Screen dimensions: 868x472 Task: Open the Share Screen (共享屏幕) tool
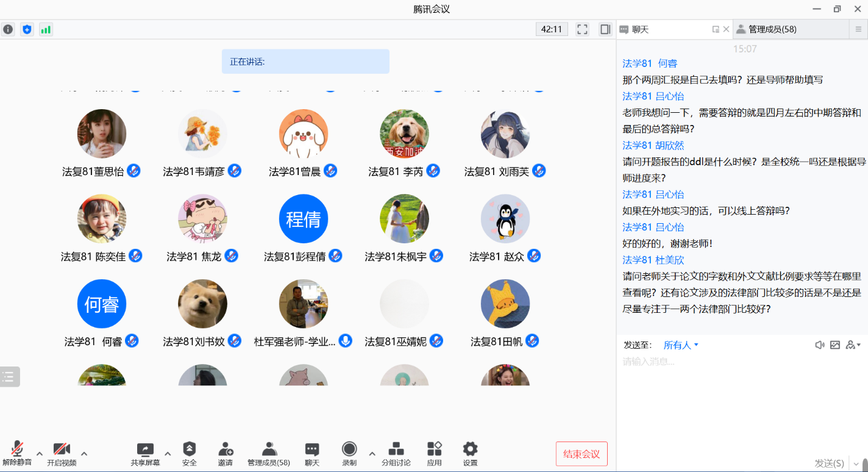[145, 454]
